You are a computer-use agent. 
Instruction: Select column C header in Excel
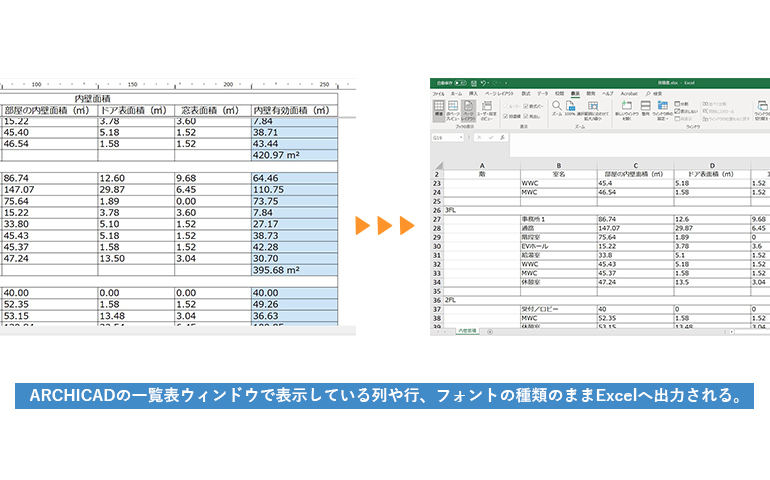635,166
